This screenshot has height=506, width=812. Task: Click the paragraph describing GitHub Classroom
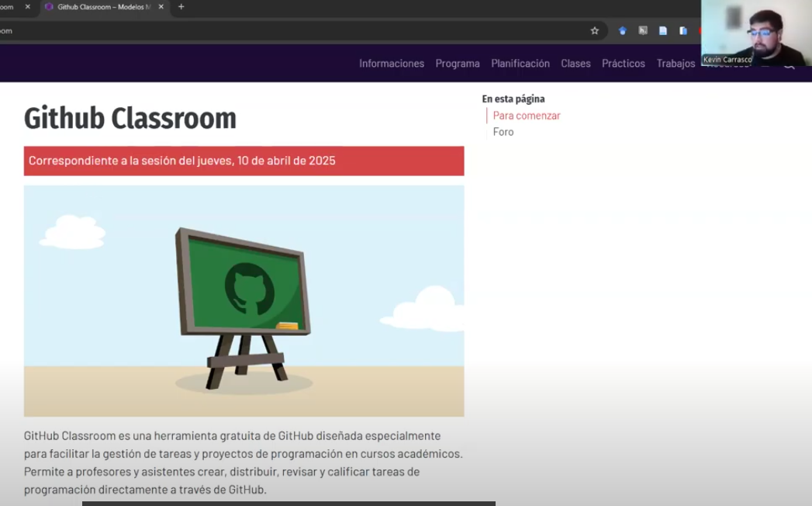(244, 463)
